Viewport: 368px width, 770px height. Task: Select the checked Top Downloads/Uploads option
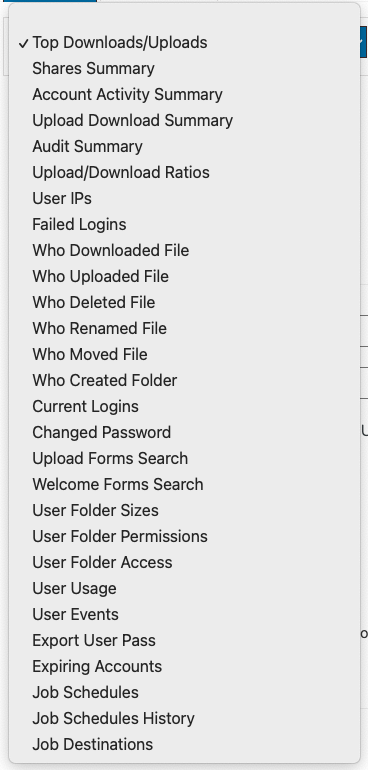click(184, 43)
